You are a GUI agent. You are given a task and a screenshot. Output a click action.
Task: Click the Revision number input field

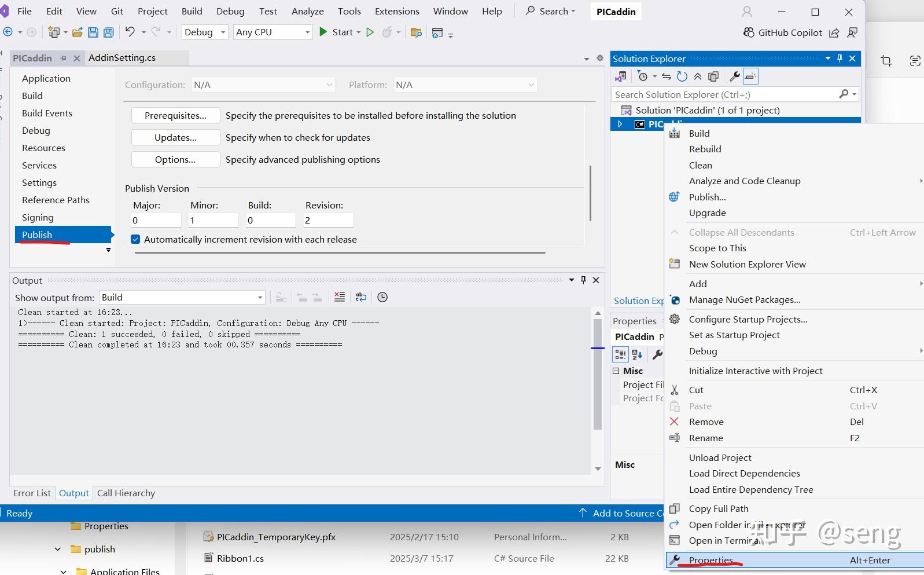click(x=328, y=220)
